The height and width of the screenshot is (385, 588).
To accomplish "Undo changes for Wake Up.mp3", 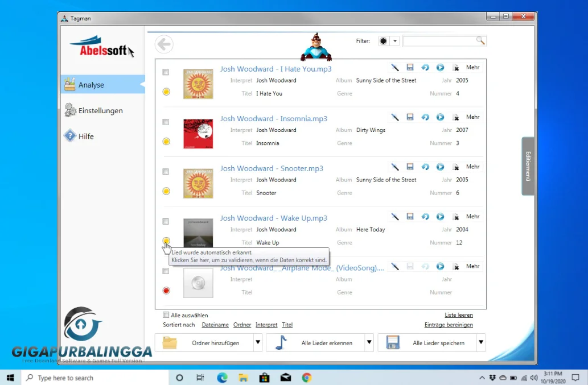I will click(425, 217).
